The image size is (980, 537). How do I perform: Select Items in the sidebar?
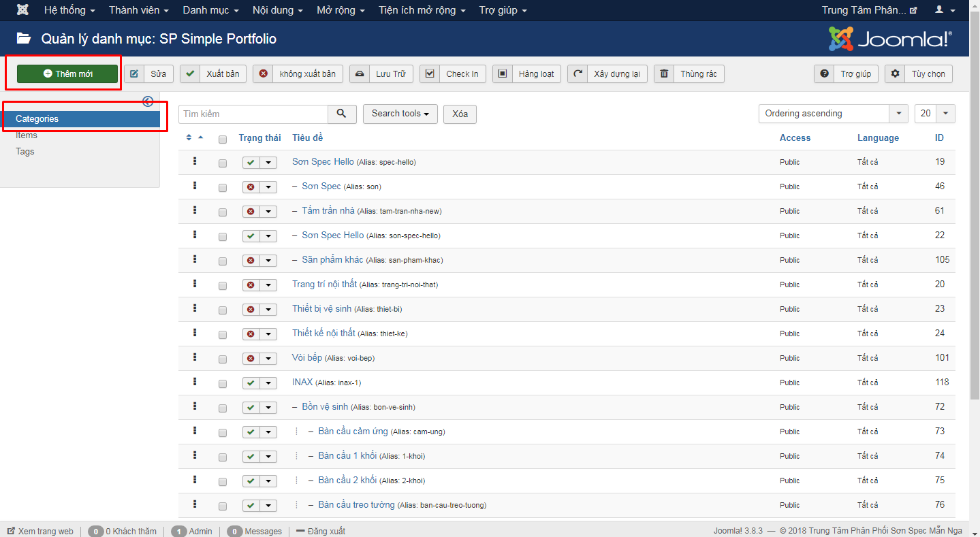point(27,135)
